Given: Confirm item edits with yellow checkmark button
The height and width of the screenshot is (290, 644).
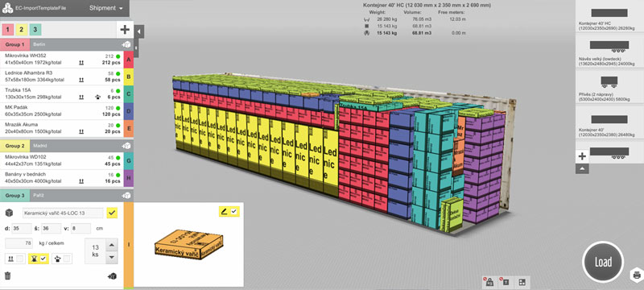Looking at the screenshot, I should [x=112, y=213].
